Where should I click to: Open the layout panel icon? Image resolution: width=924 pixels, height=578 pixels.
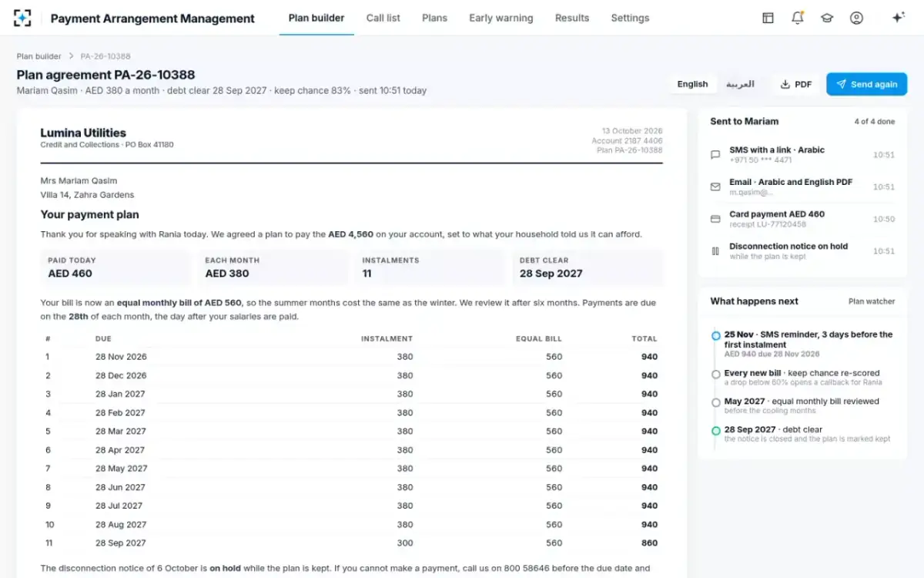[768, 18]
